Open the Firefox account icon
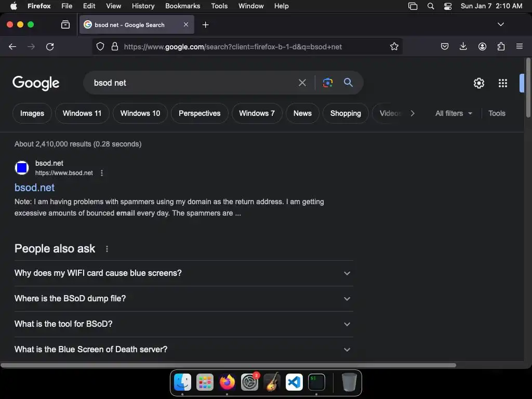The image size is (532, 399). coord(482,46)
